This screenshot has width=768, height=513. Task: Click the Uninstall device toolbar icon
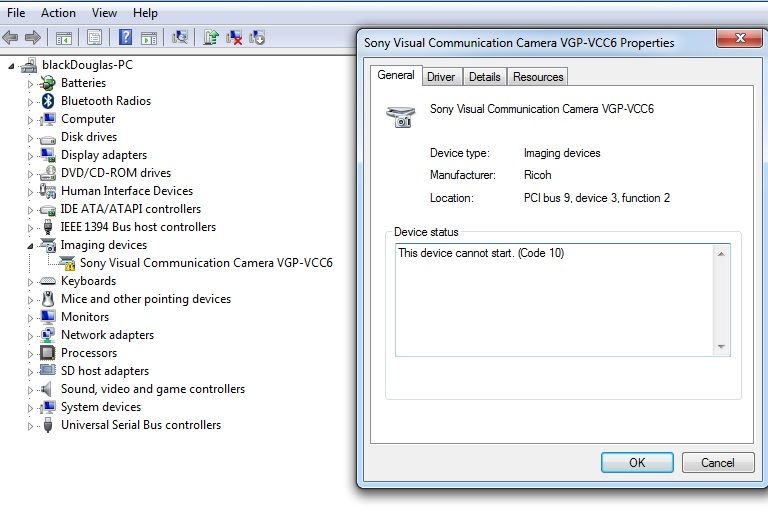(234, 38)
